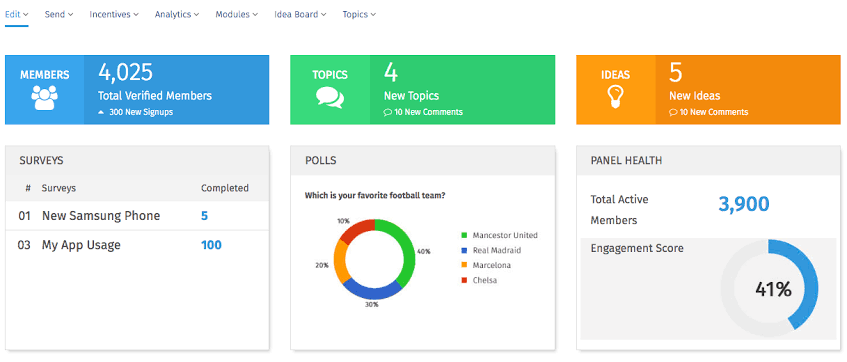Expand the Send dropdown menu
The image size is (847, 362).
pyautogui.click(x=59, y=15)
